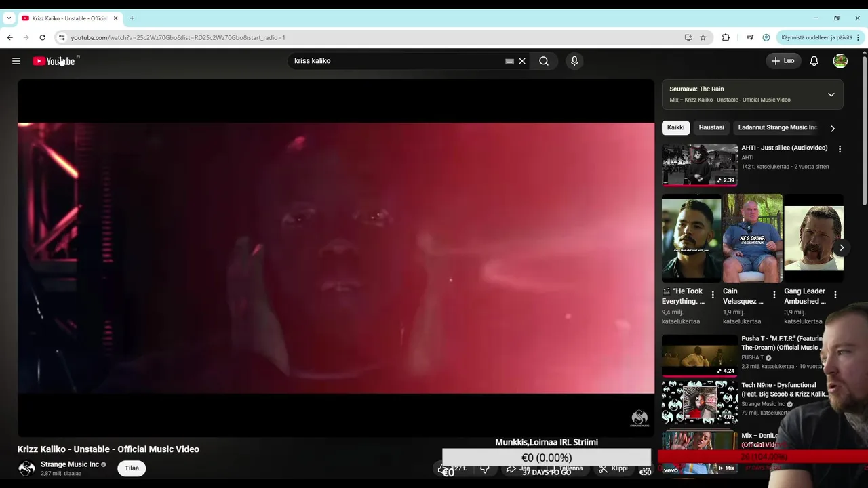Open YouTube account avatar menu
The image size is (868, 488).
point(840,61)
